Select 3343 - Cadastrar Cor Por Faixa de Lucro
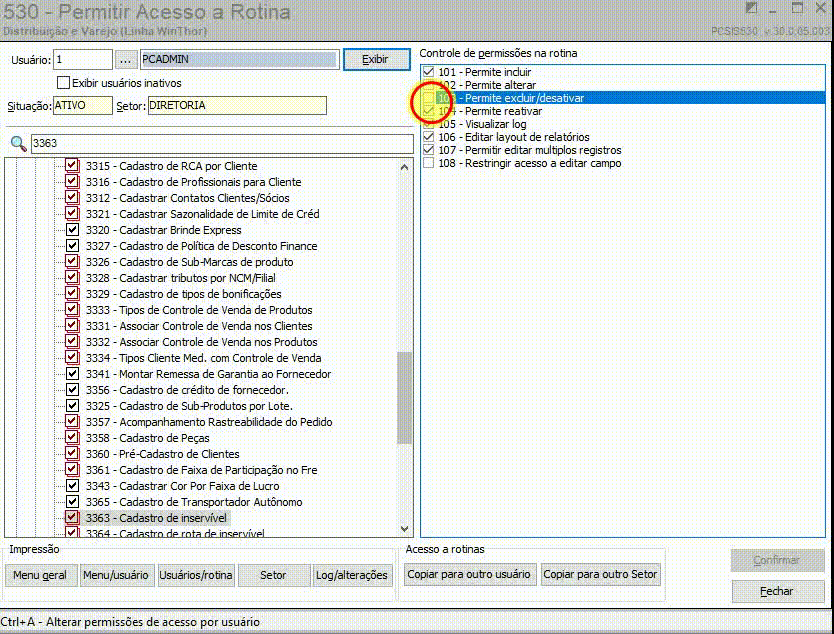 coord(182,486)
